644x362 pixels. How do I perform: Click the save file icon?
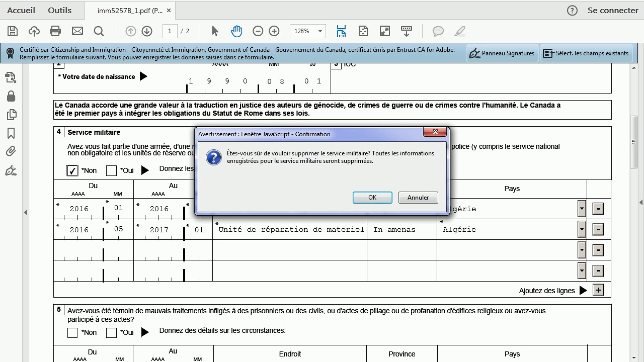13,31
